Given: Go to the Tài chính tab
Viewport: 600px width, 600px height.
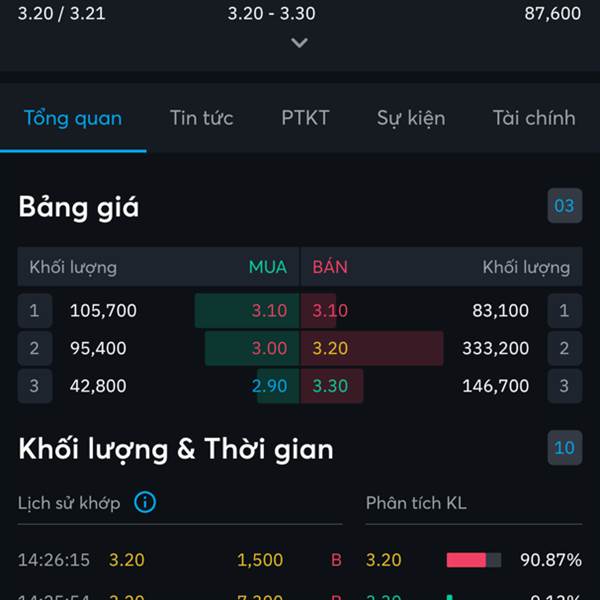Looking at the screenshot, I should point(534,118).
